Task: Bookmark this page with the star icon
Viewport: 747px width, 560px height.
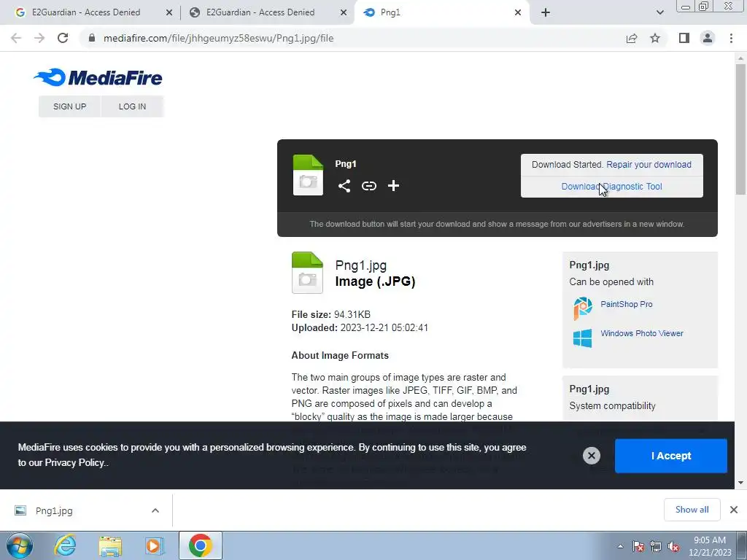Action: point(655,38)
